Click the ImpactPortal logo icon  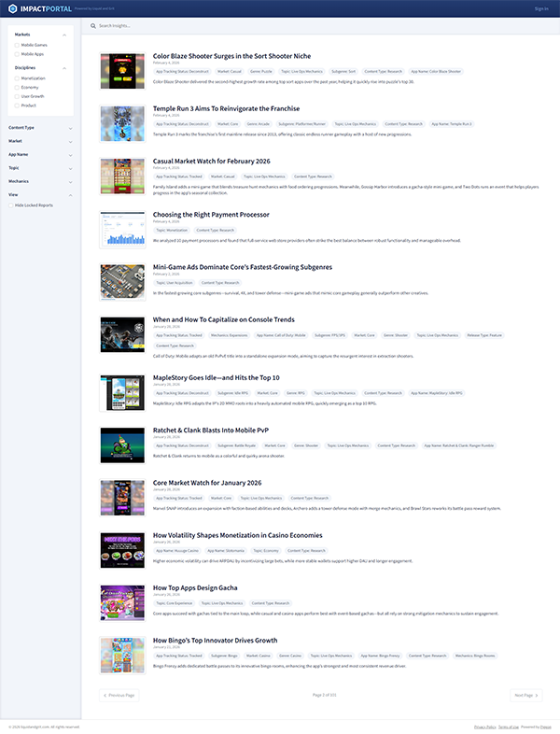point(11,8)
